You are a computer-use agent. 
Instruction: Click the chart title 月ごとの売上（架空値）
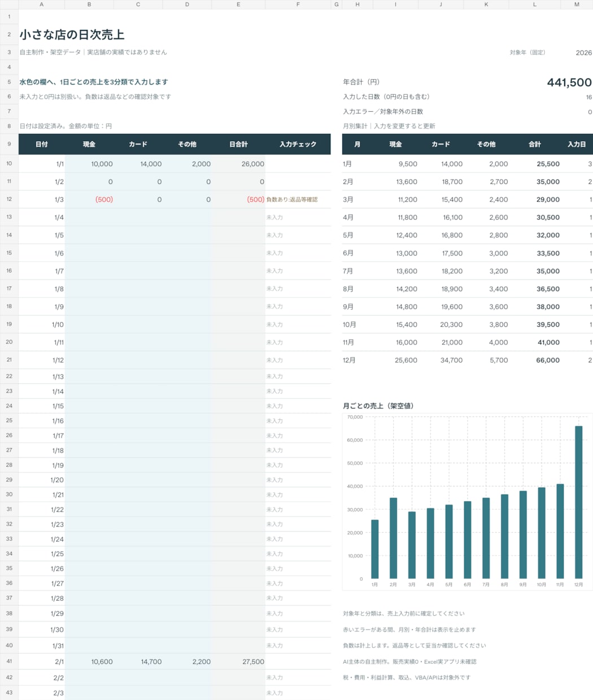pyautogui.click(x=378, y=406)
